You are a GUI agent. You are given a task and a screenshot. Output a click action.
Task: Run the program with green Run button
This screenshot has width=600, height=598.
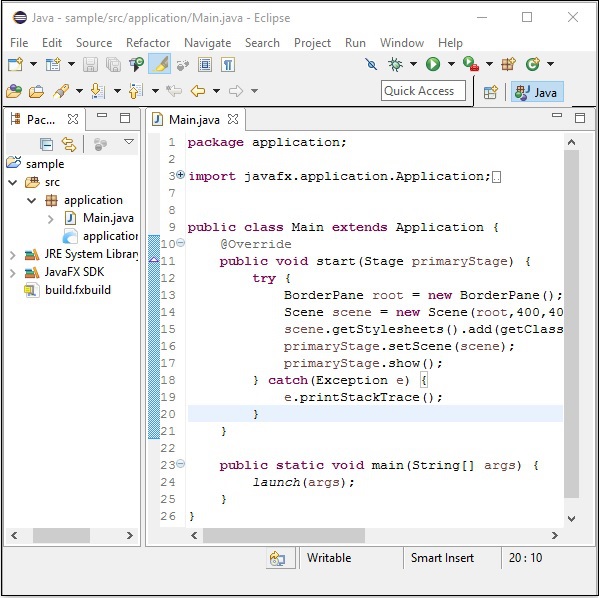tap(433, 64)
